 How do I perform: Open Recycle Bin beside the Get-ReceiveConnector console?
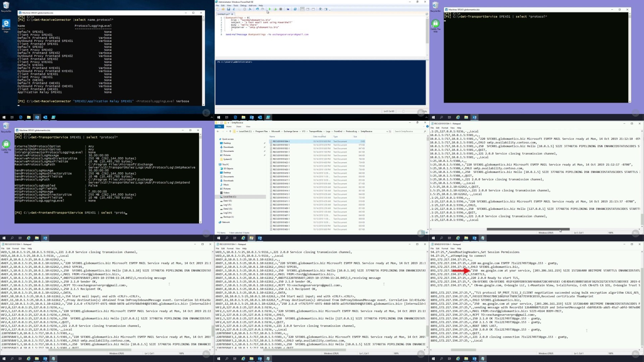(6, 6)
